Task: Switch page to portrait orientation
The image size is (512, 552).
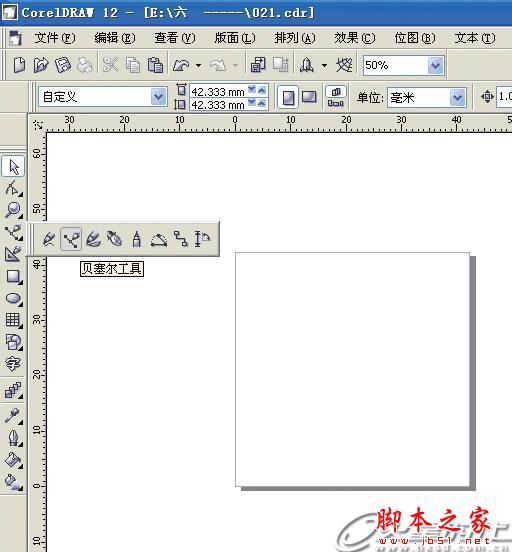Action: point(288,97)
